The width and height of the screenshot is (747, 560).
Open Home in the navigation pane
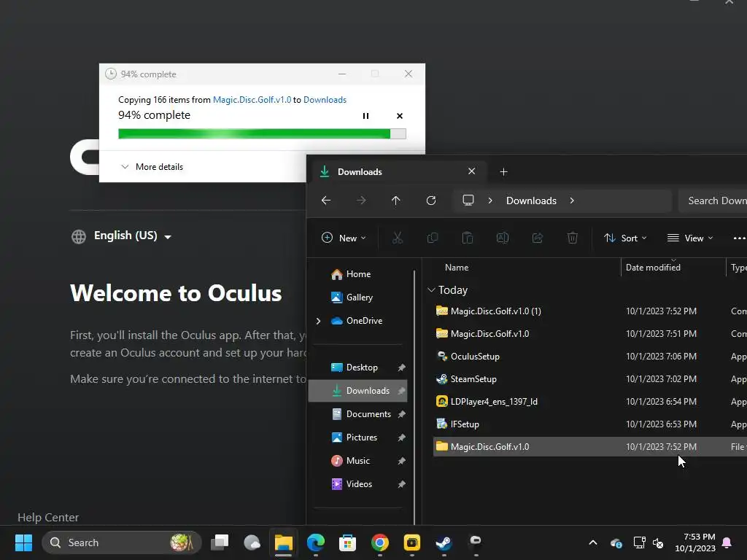pyautogui.click(x=351, y=274)
